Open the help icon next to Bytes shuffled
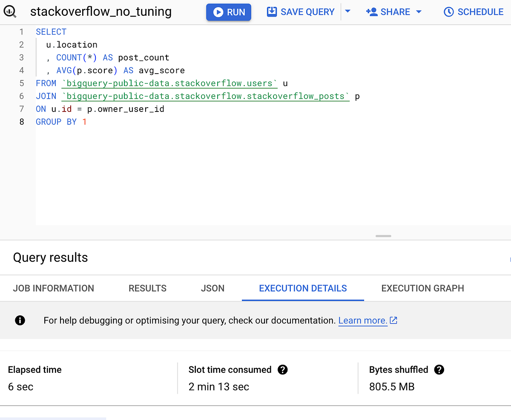The height and width of the screenshot is (420, 511). (439, 370)
